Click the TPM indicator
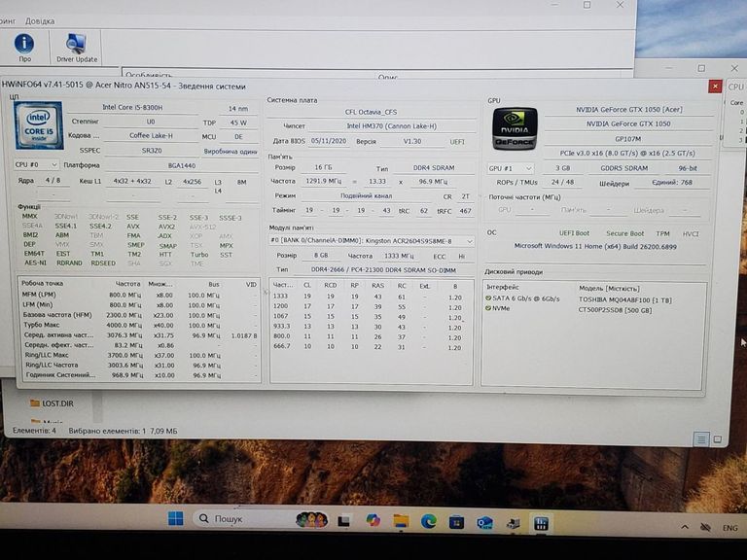 [662, 233]
